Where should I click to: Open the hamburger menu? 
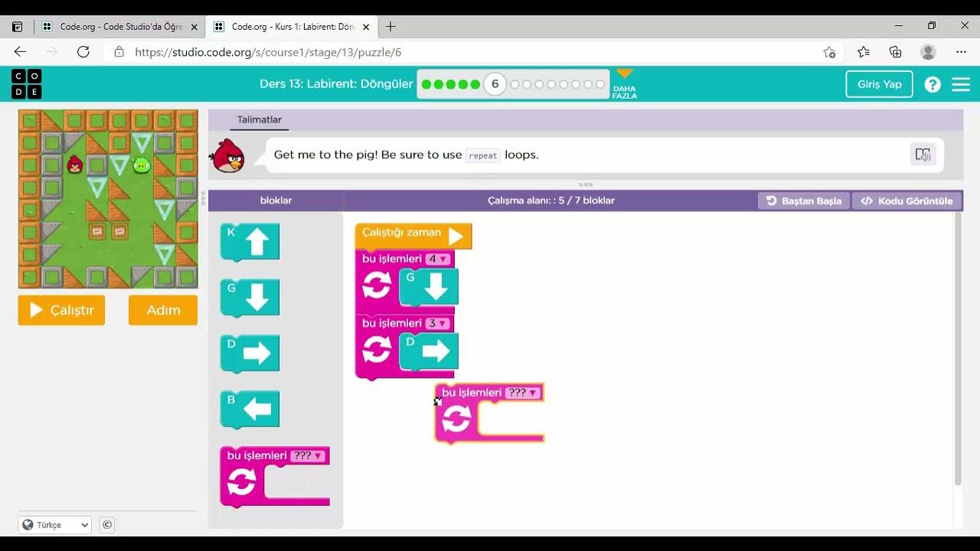click(x=961, y=84)
